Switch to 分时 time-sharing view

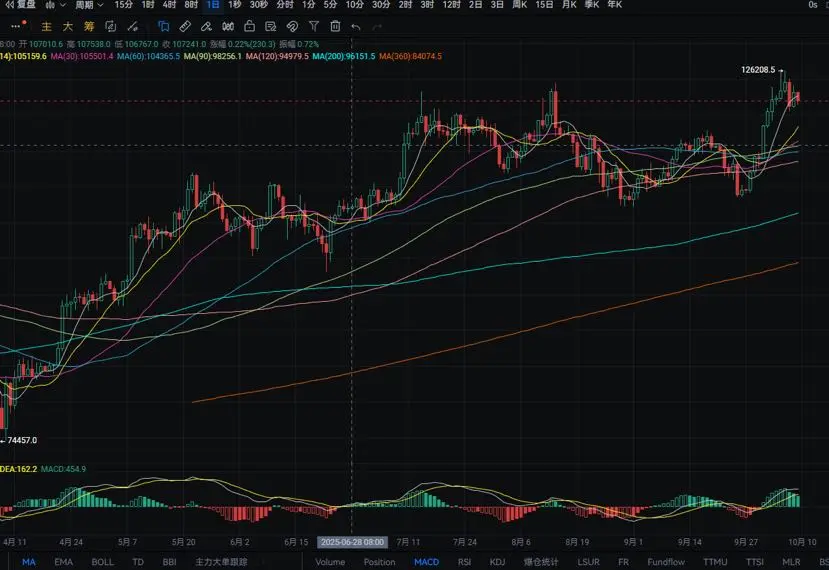click(285, 5)
